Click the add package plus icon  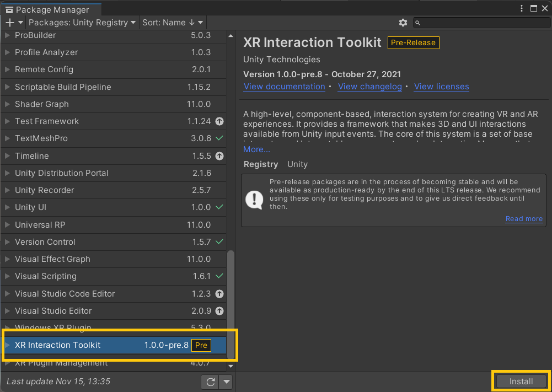[x=10, y=23]
